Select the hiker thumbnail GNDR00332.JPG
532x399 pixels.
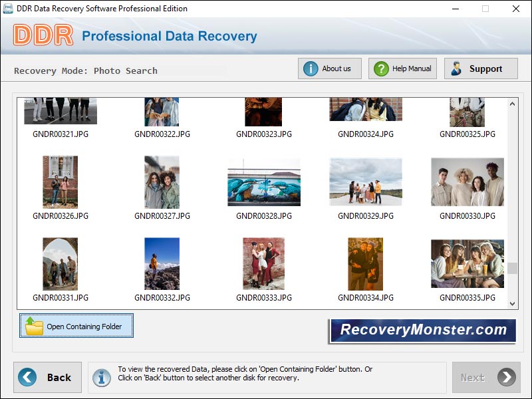click(162, 263)
